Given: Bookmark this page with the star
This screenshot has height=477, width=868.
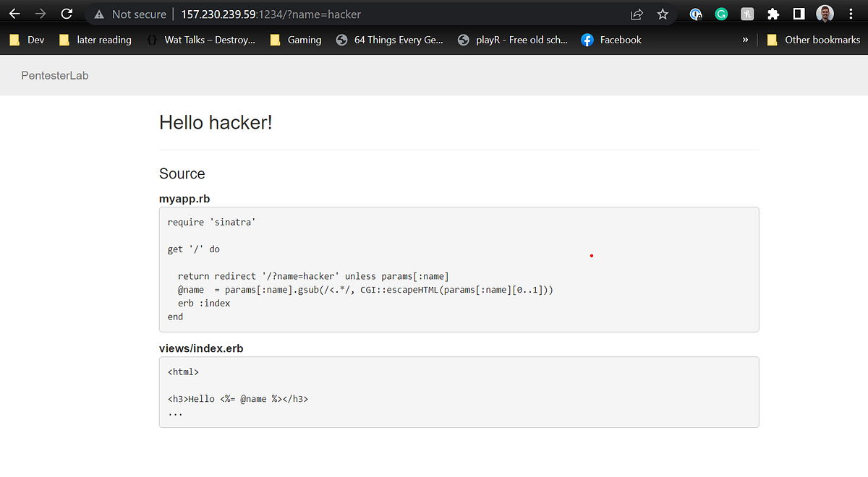Looking at the screenshot, I should [x=663, y=13].
